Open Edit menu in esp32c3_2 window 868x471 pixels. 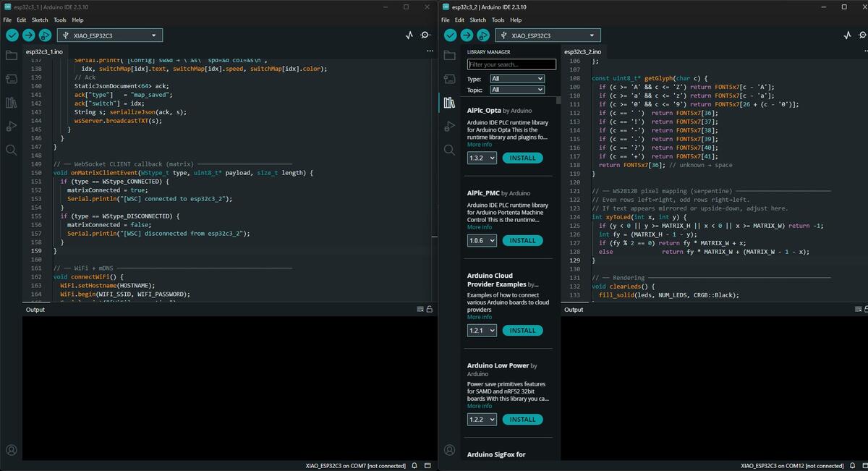459,20
